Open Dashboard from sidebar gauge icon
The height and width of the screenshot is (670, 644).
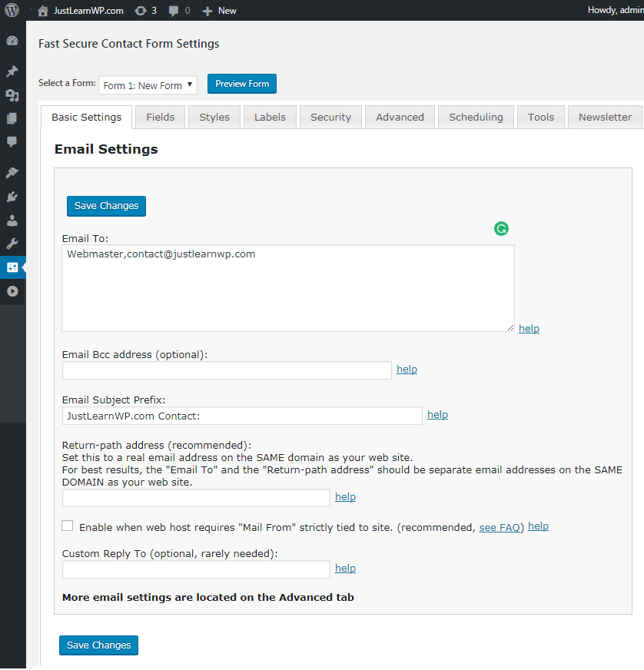point(12,41)
